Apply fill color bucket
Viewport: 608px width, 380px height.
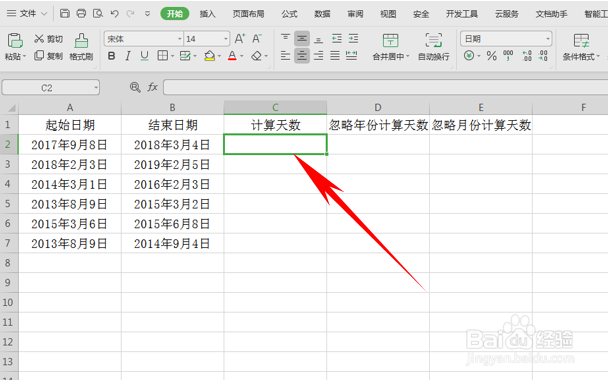click(209, 56)
